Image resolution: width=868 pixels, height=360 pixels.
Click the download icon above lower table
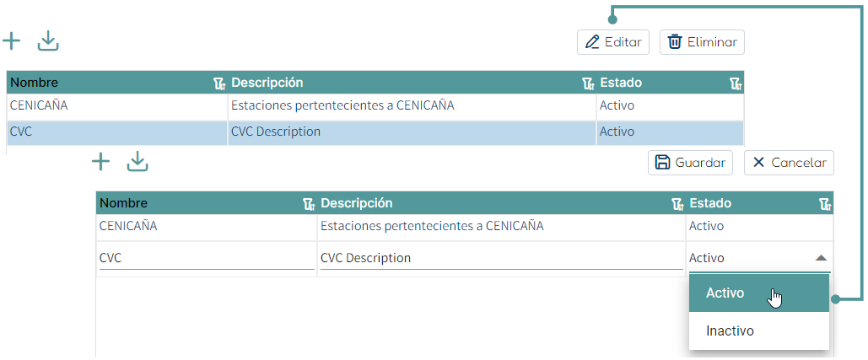click(137, 162)
